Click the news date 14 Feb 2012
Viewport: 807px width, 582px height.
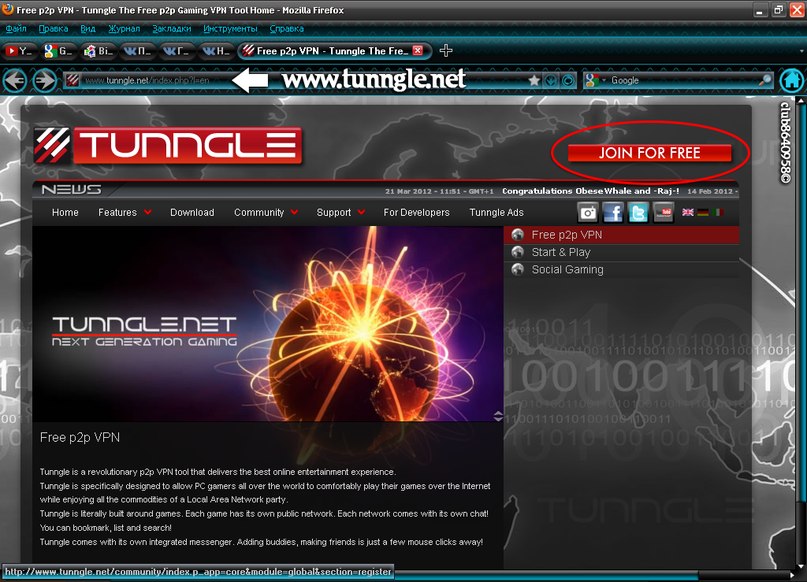(x=712, y=191)
